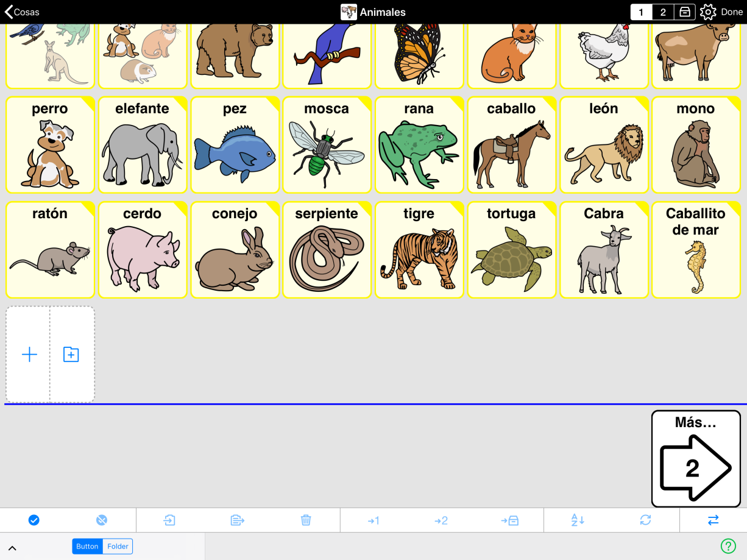Select the león lion button

tap(604, 145)
